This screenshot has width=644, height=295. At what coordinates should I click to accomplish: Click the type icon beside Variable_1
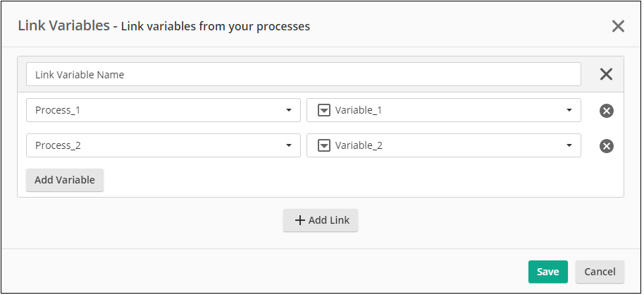pyautogui.click(x=324, y=110)
